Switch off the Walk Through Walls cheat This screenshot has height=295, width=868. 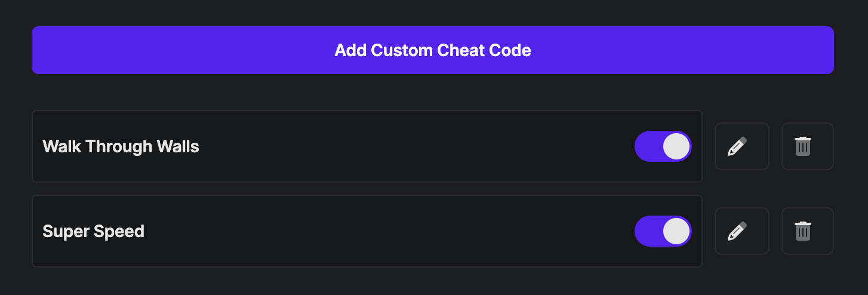(x=663, y=146)
